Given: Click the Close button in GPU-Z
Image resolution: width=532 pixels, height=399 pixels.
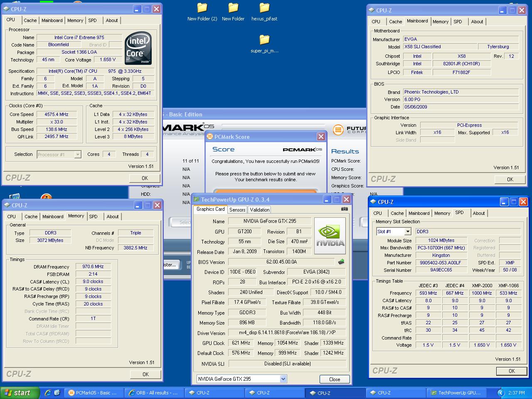Looking at the screenshot, I should [335, 379].
